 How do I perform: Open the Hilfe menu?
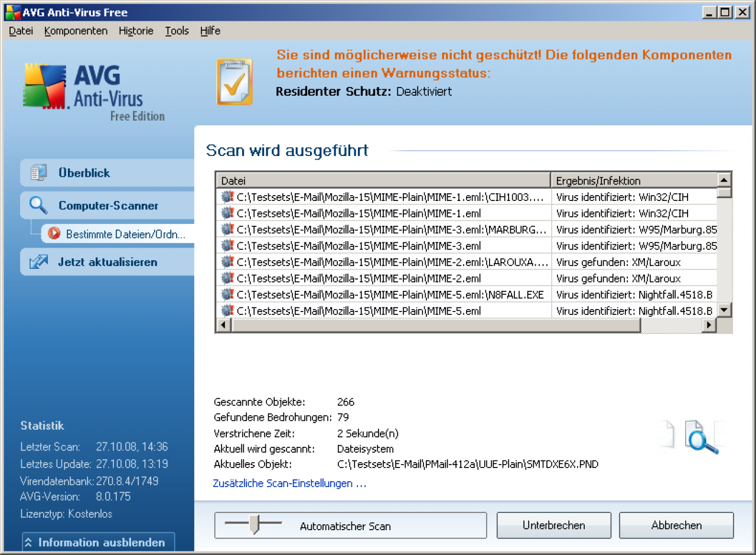pos(210,31)
